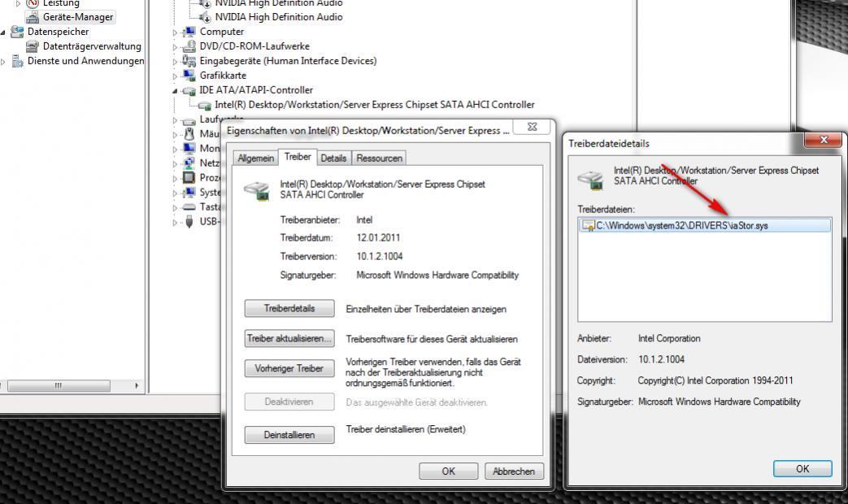Click left pane horizontal scrollbar thumb
The height and width of the screenshot is (504, 848).
(x=59, y=385)
